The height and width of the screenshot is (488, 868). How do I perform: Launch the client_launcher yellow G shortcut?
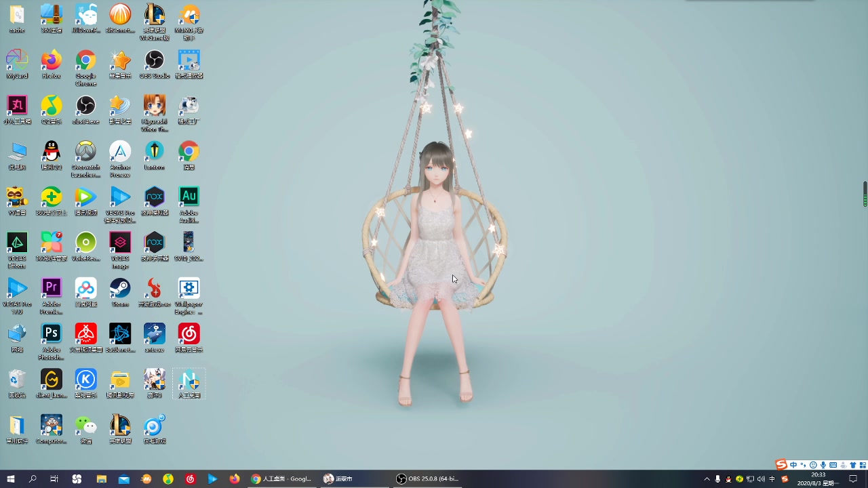point(52,383)
